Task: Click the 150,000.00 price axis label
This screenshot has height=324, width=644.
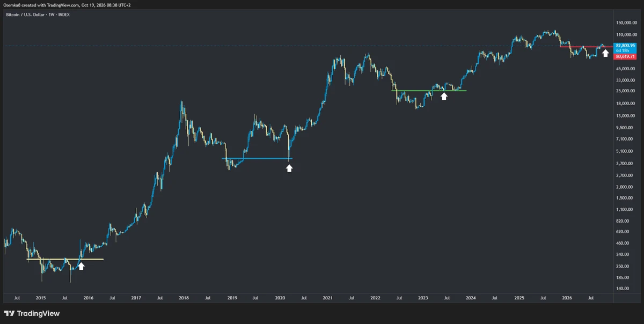Action: [x=626, y=23]
